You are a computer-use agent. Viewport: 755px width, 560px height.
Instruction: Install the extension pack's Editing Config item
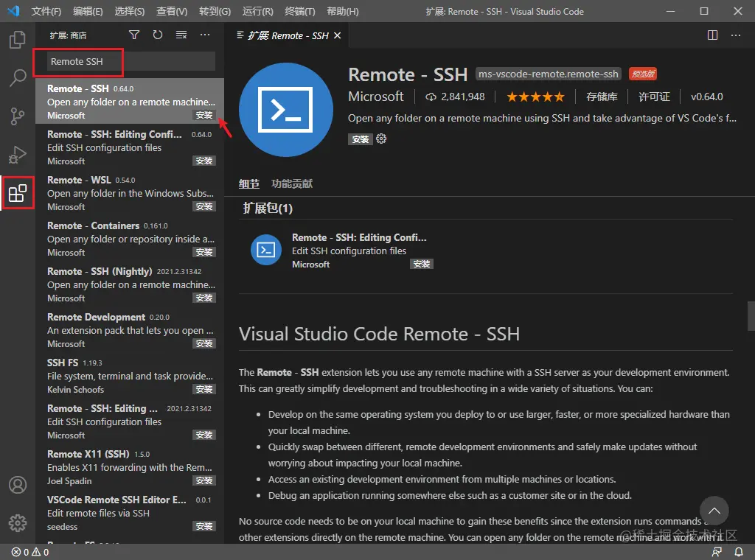point(422,264)
